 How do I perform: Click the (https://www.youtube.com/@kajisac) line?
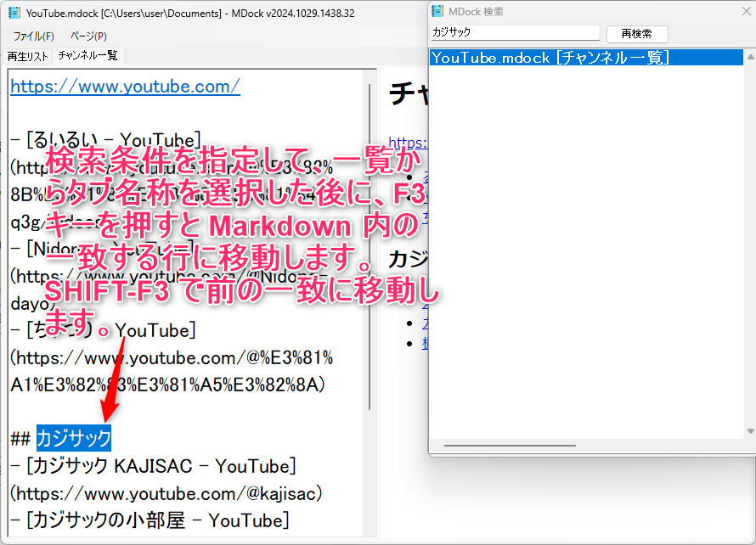click(x=166, y=493)
